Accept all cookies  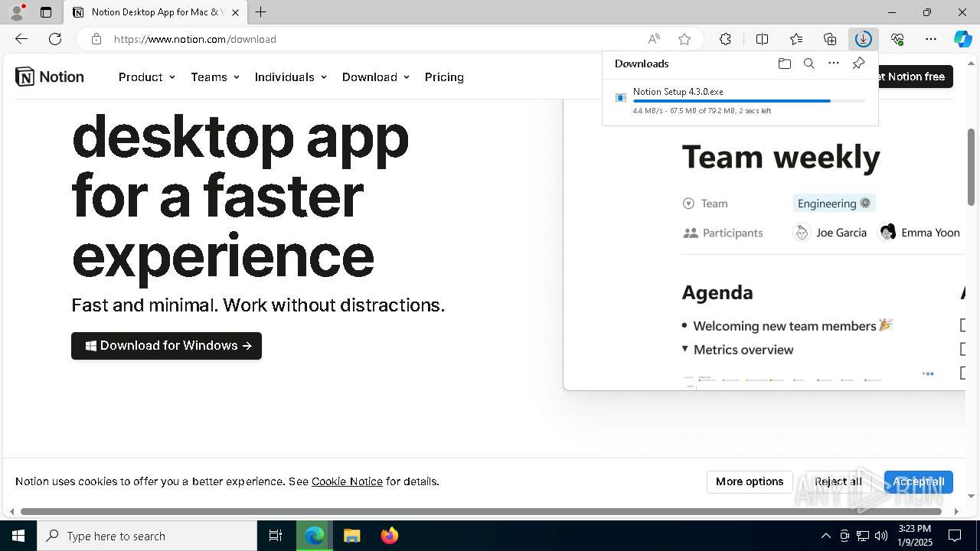tap(919, 481)
